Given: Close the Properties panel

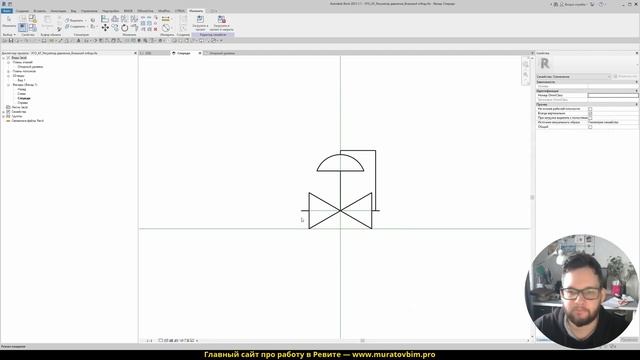Looking at the screenshot, I should point(636,53).
